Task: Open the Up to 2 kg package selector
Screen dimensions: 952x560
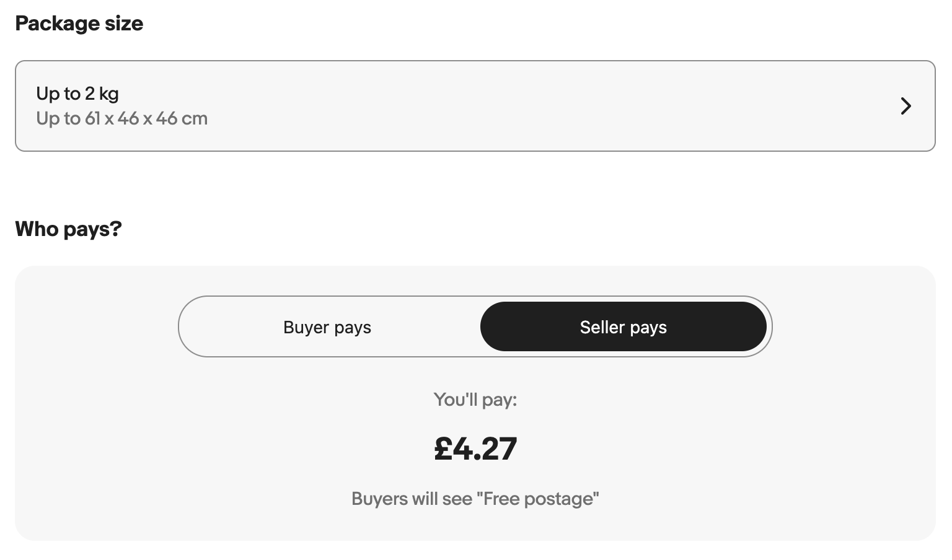Action: tap(475, 106)
